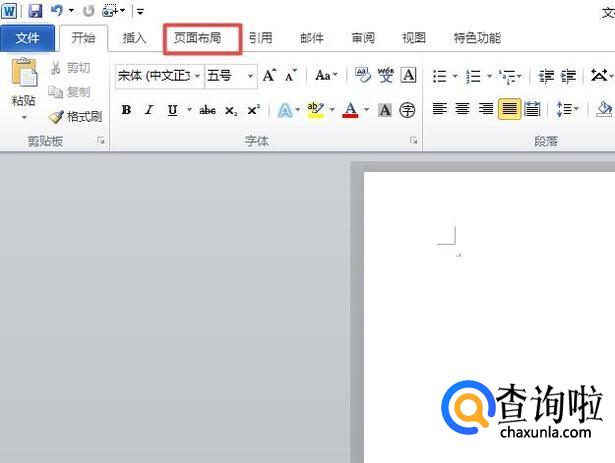The height and width of the screenshot is (463, 615).
Task: Click the Asian Layout icon
Action: [x=599, y=75]
